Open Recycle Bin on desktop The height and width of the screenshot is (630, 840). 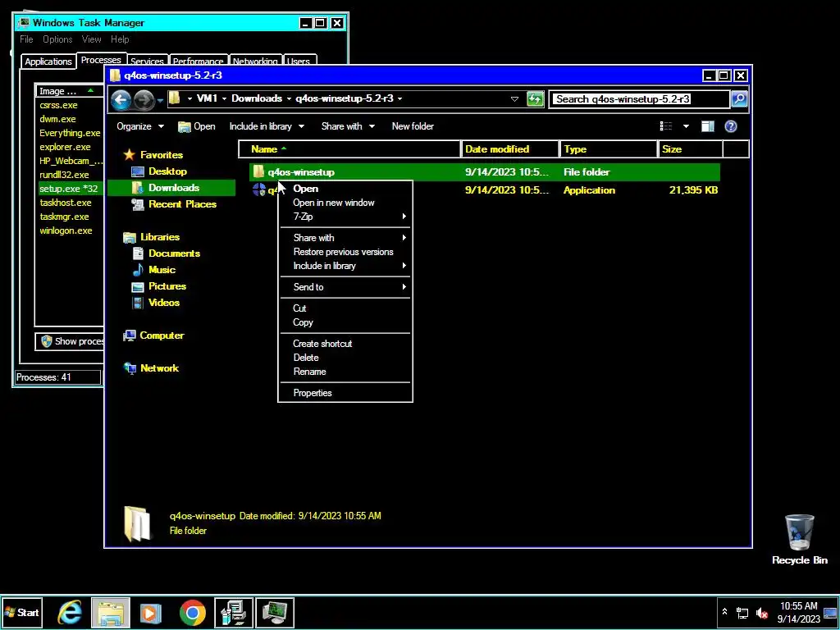(x=799, y=538)
